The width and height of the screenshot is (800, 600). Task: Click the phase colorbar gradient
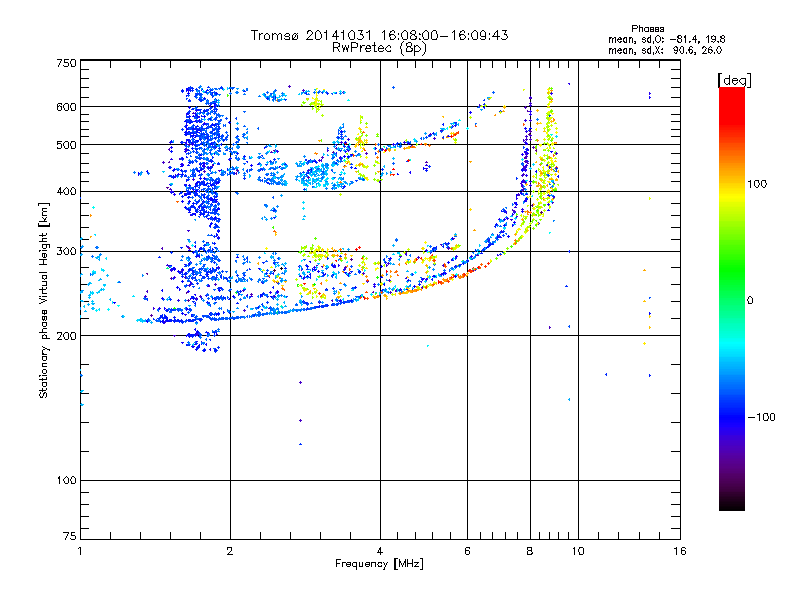point(732,298)
